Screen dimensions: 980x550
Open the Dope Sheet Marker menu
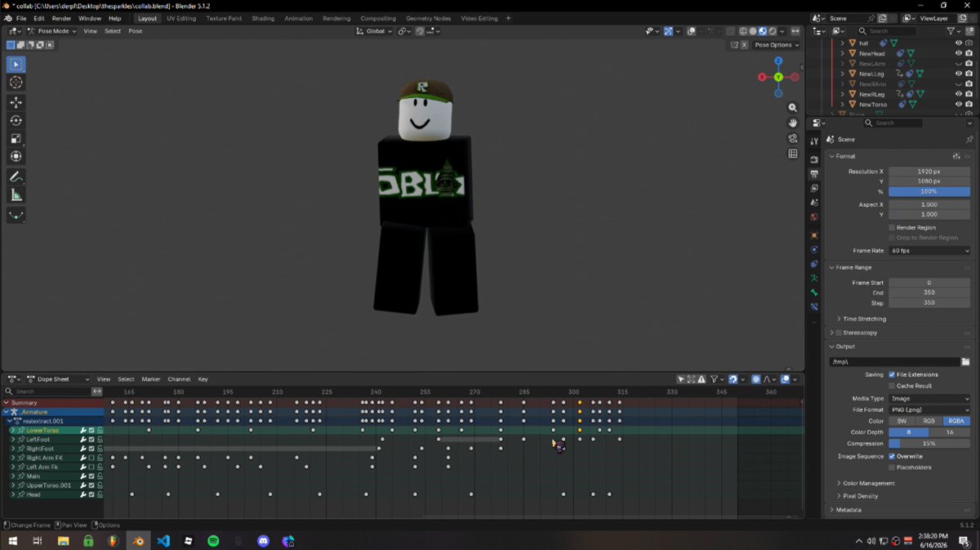pos(151,379)
